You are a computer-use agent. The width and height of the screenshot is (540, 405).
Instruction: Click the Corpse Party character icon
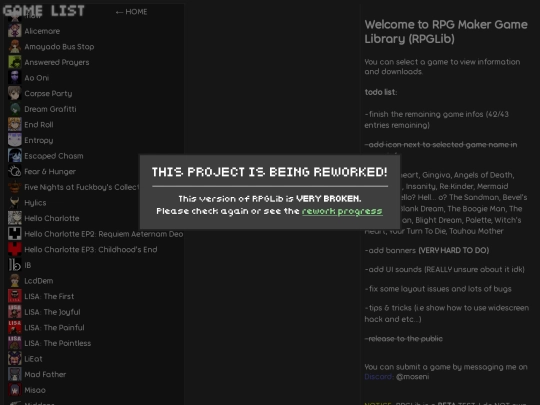point(14,93)
